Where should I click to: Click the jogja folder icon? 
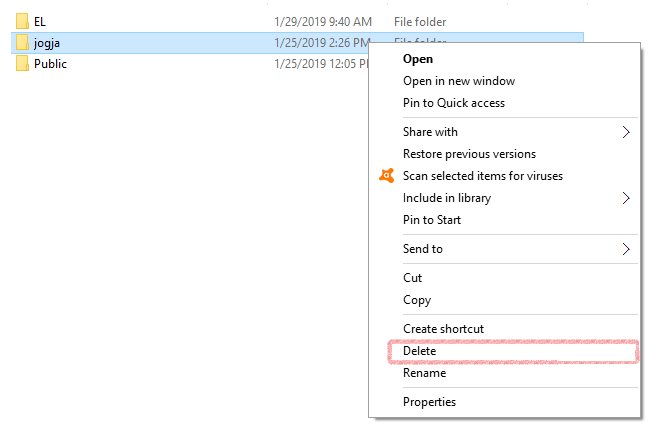[22, 42]
